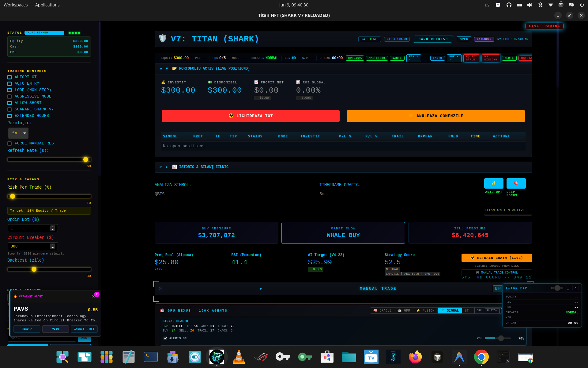Open the text editor in the dock
The image size is (588, 368).
point(128,357)
